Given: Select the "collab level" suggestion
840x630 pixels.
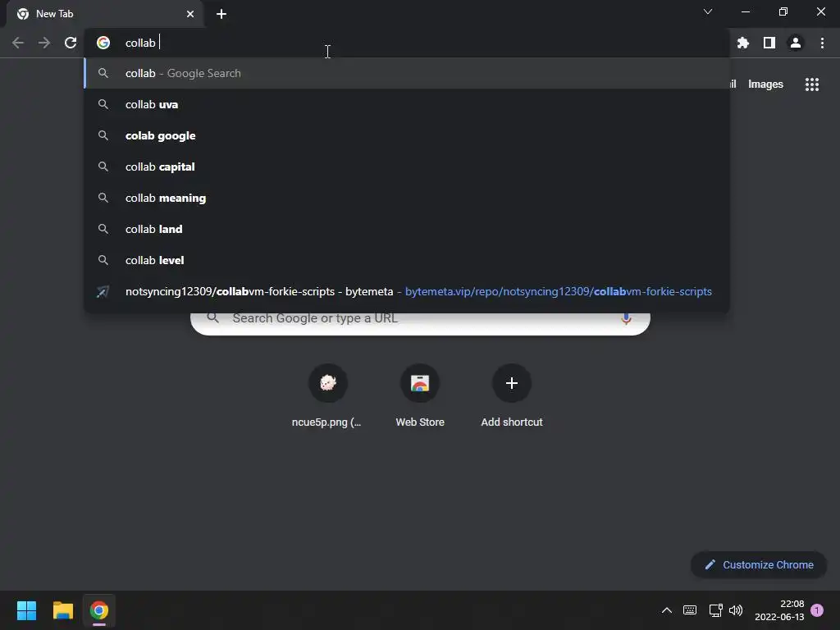Looking at the screenshot, I should click(x=407, y=260).
